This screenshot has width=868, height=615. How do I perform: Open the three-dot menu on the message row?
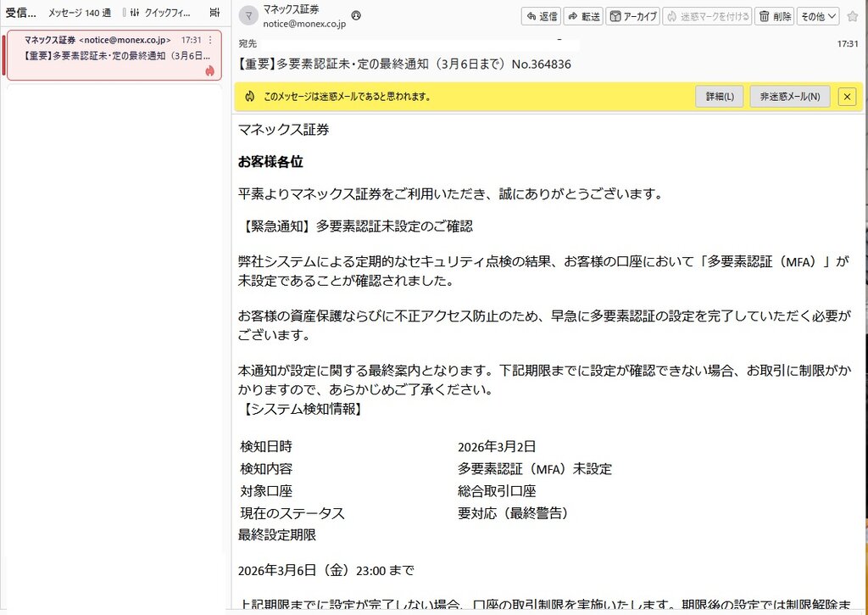click(x=210, y=40)
